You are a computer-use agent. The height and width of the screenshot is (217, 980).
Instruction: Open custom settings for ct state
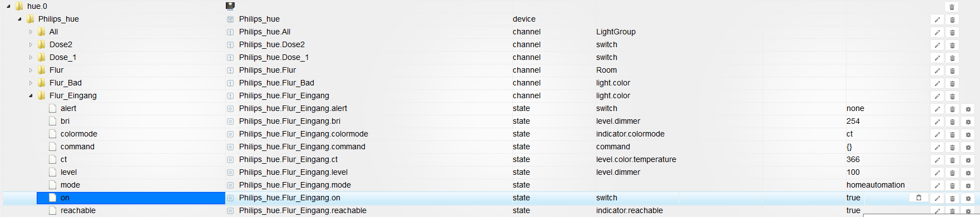(968, 160)
